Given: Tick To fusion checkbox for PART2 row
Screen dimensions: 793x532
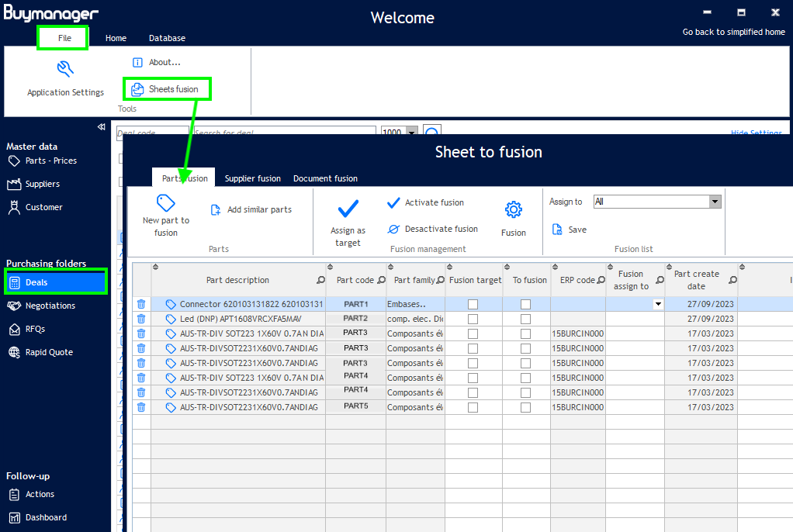Looking at the screenshot, I should (525, 319).
